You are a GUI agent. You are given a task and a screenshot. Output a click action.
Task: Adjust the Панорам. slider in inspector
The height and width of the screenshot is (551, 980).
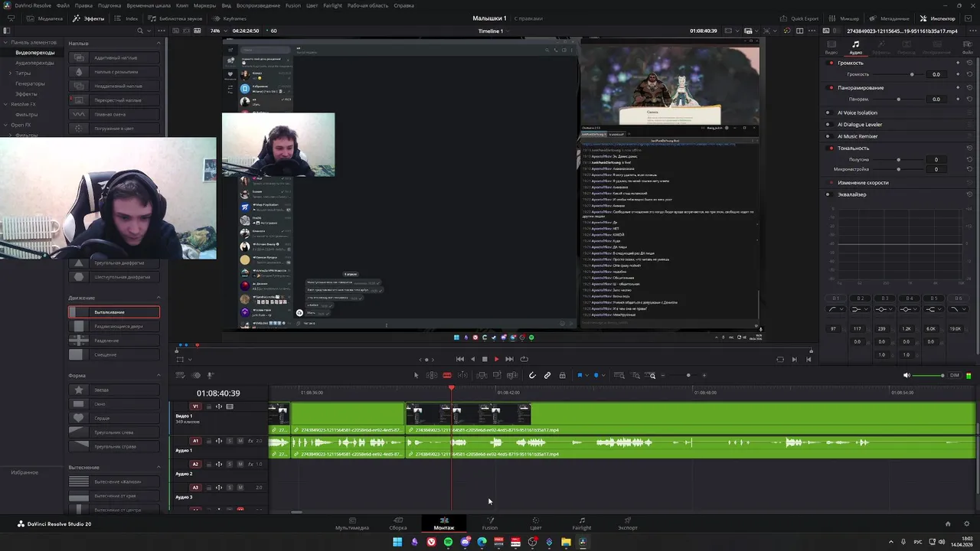pos(900,99)
